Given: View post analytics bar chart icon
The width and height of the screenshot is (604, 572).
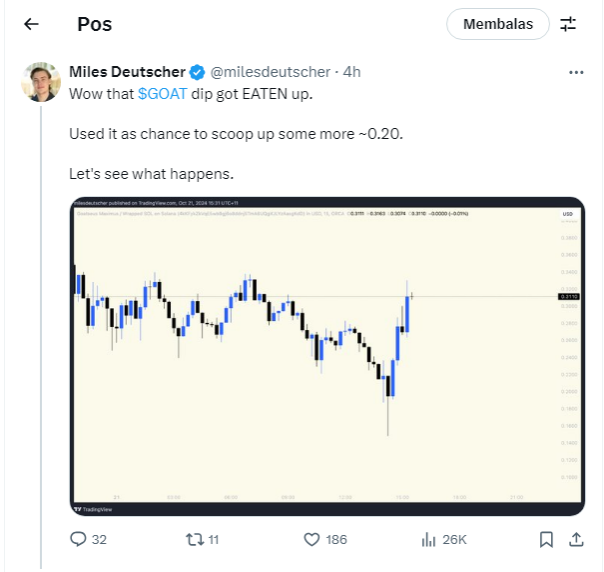Looking at the screenshot, I should (x=428, y=539).
